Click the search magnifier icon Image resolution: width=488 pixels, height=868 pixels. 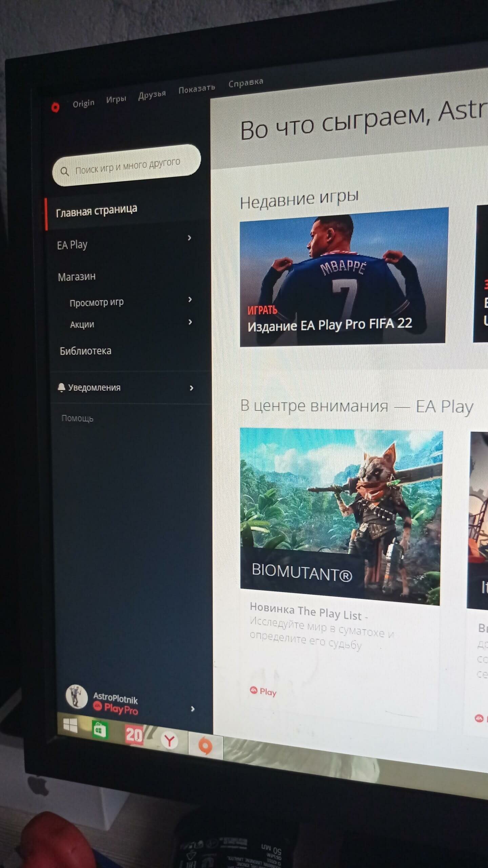[x=64, y=171]
